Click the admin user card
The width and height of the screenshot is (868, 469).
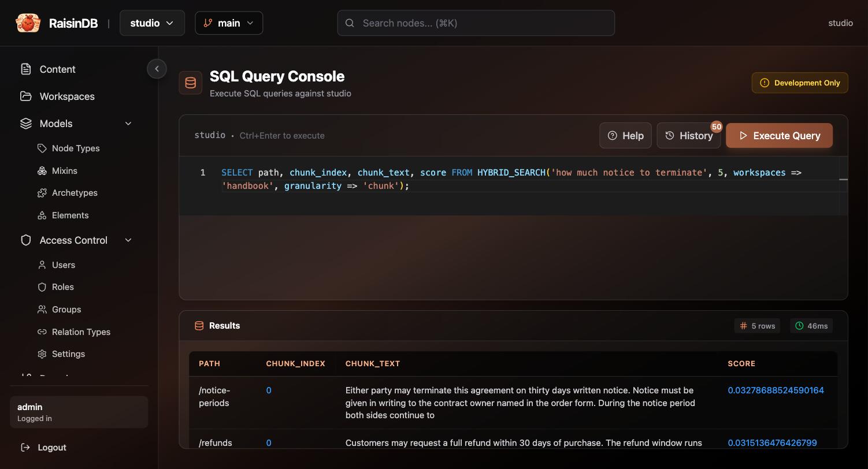[x=79, y=412]
